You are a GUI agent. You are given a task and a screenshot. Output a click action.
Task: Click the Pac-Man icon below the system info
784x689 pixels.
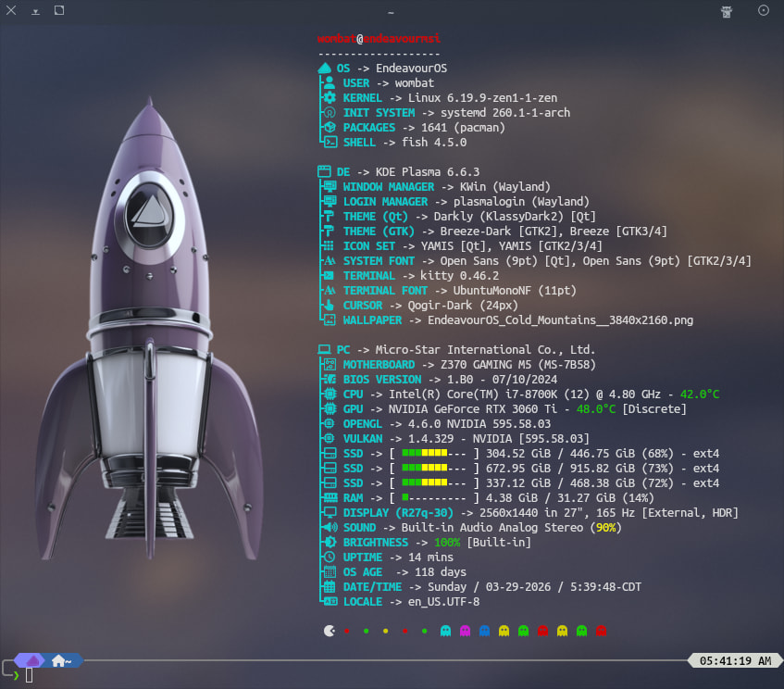click(x=330, y=631)
